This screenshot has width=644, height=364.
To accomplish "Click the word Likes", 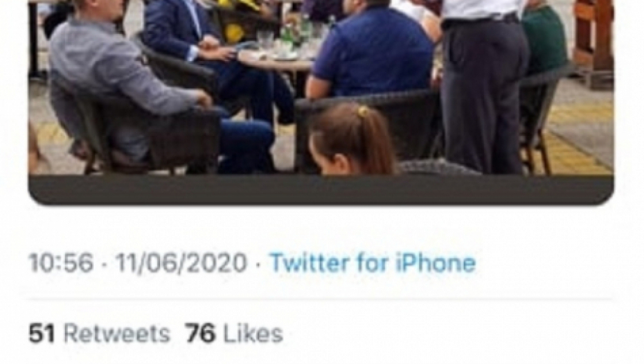I will [x=253, y=333].
